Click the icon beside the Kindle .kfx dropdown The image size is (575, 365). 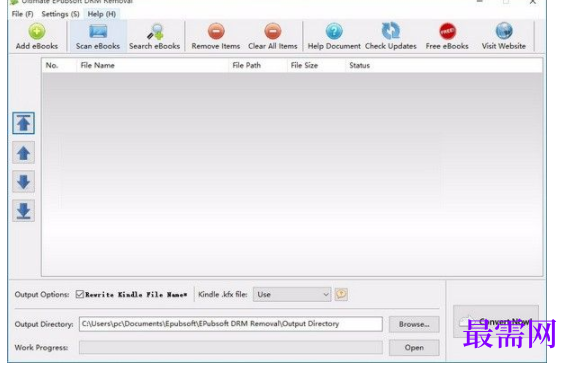341,294
